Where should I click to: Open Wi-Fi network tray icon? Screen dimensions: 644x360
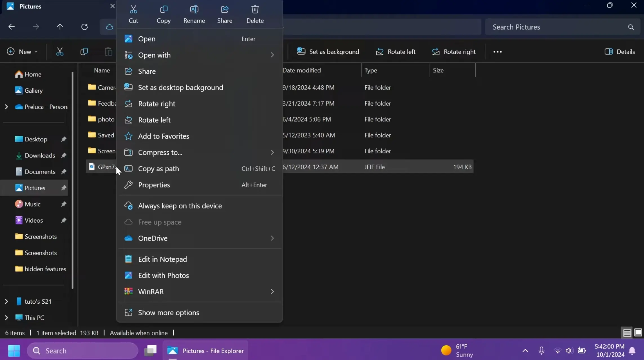point(557,351)
